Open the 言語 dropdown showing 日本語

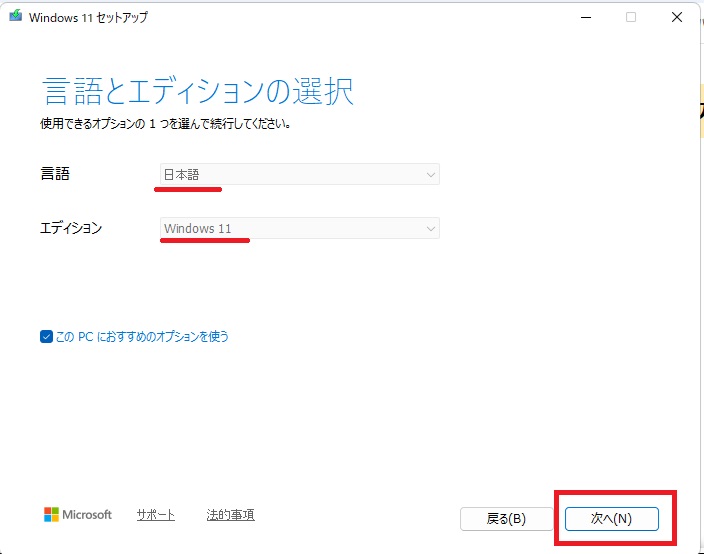tap(298, 174)
